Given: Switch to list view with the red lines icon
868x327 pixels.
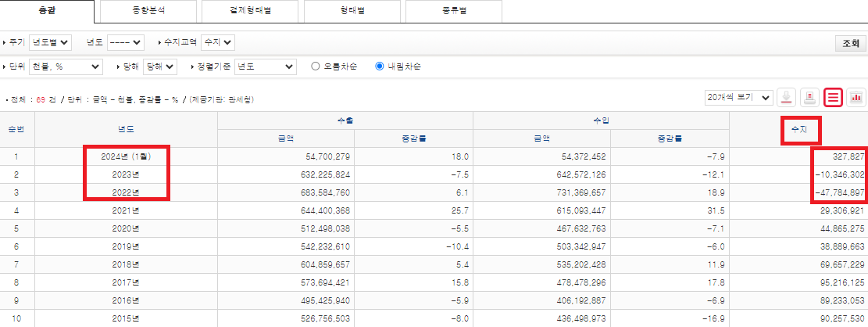Looking at the screenshot, I should coord(834,97).
